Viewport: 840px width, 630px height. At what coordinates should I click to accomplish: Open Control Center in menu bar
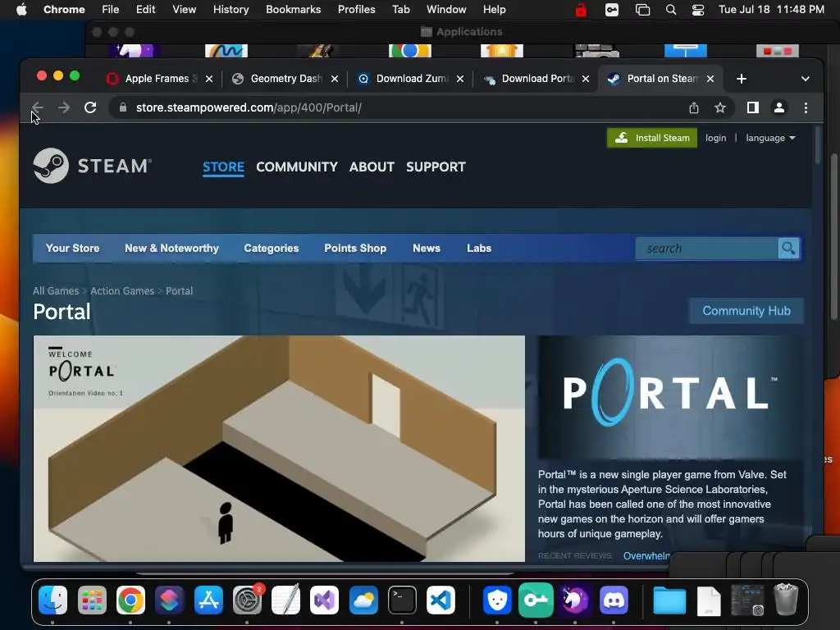pyautogui.click(x=698, y=10)
